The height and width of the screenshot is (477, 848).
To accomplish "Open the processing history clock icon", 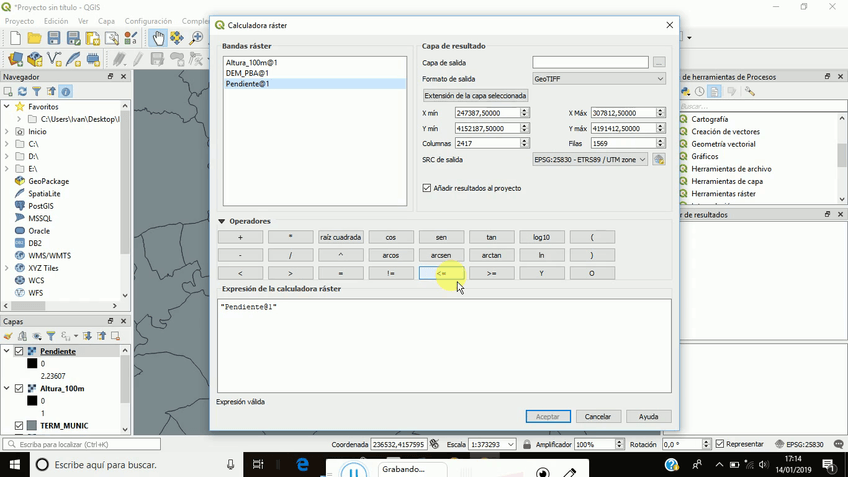I will pos(701,92).
